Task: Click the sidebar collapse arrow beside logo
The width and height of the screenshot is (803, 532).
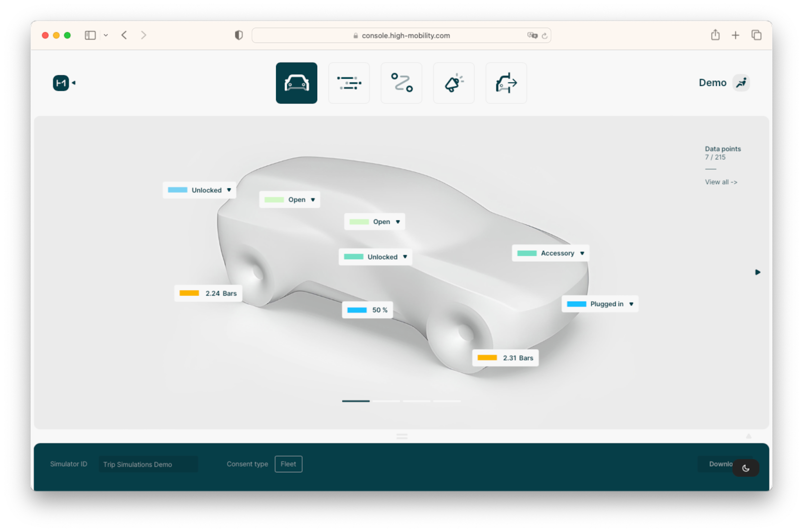Action: point(74,83)
